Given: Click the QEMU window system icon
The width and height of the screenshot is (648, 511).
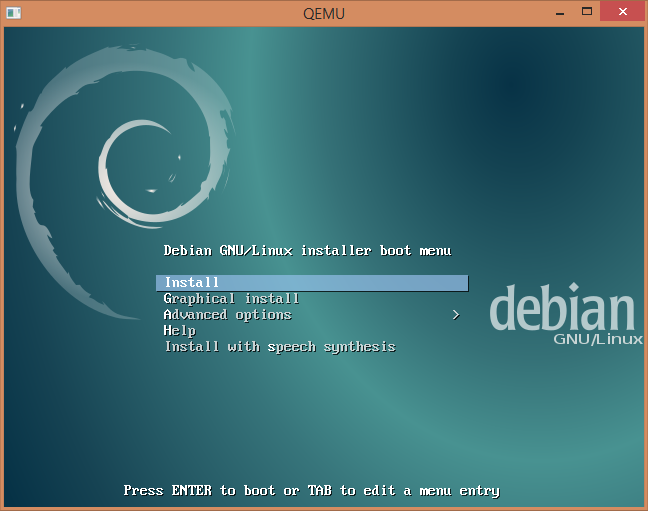Looking at the screenshot, I should (14, 13).
